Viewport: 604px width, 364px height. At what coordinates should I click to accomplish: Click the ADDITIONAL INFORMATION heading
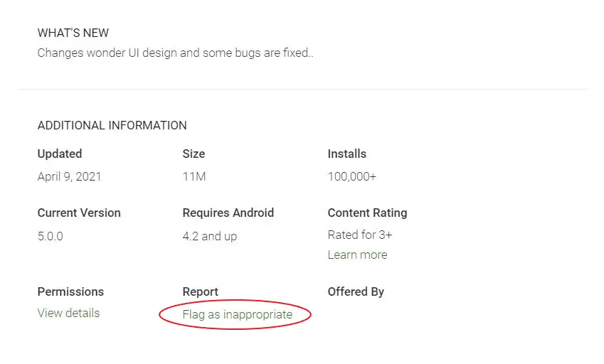(x=112, y=125)
